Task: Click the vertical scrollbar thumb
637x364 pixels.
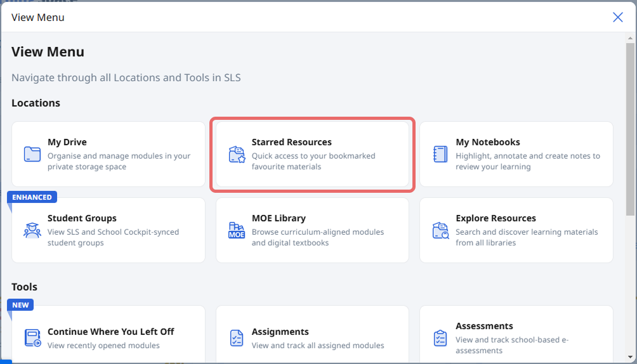Action: point(631,127)
